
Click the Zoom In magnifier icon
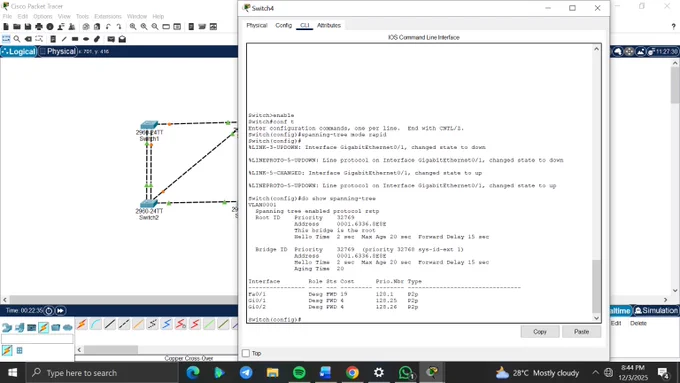(133, 27)
